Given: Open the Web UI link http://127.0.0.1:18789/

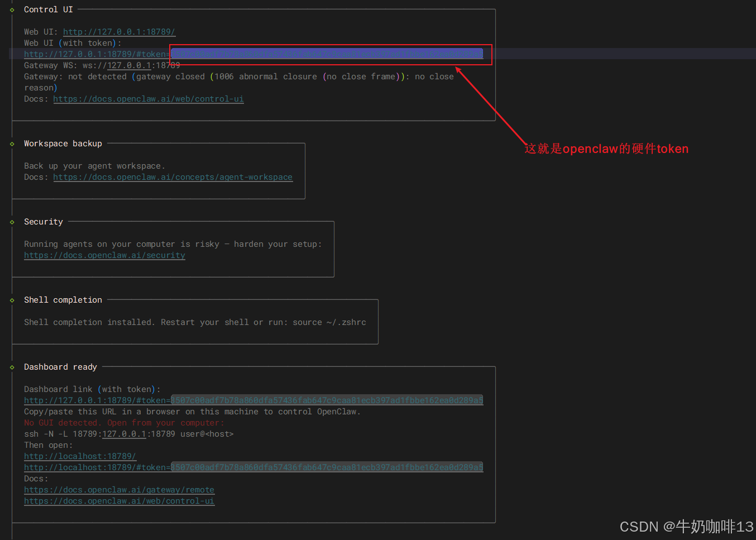Looking at the screenshot, I should point(119,32).
